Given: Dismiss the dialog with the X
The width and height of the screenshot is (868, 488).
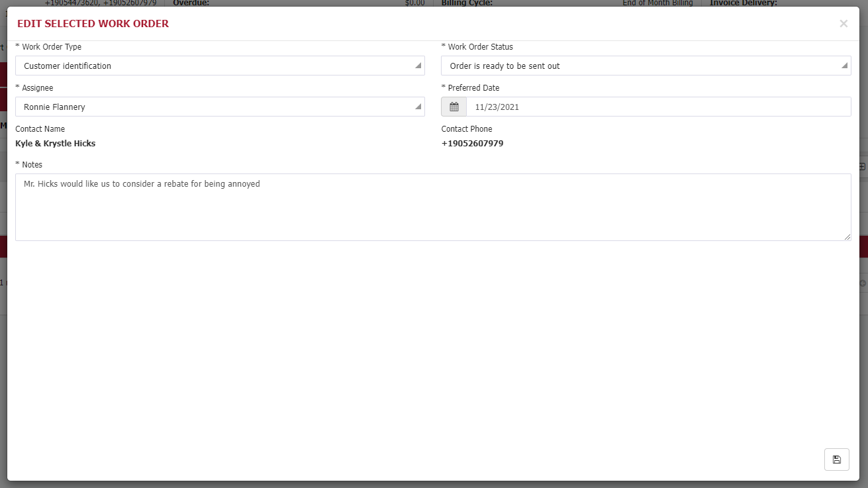Looking at the screenshot, I should click(x=844, y=23).
